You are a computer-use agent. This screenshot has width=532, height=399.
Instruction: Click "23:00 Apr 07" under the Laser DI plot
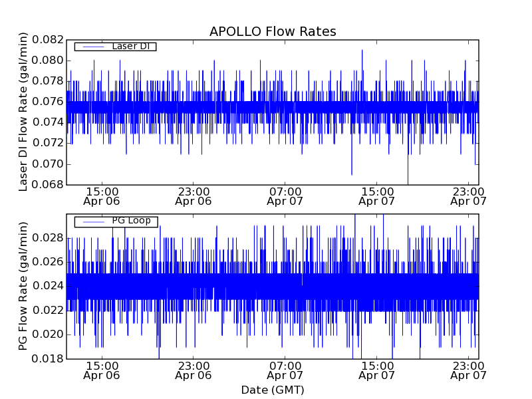pos(469,196)
